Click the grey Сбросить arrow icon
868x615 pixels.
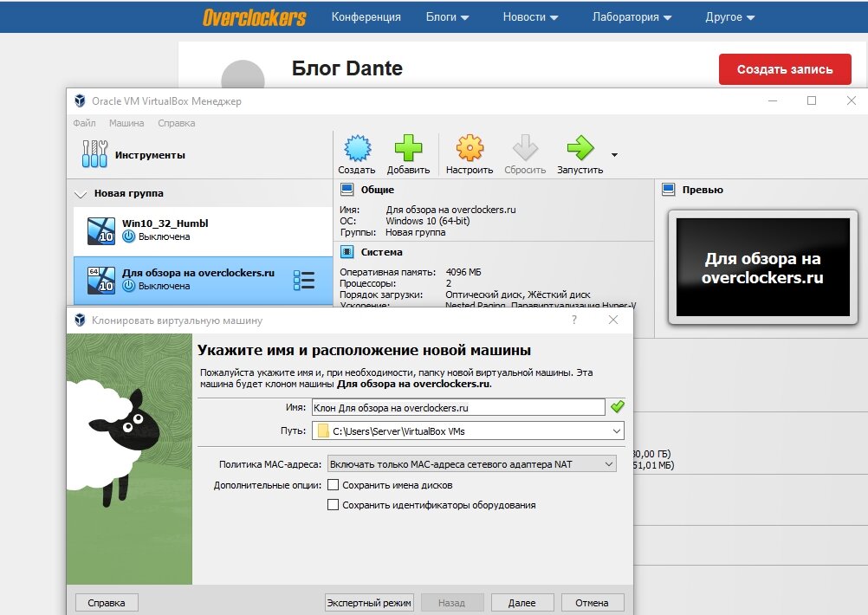[x=525, y=148]
